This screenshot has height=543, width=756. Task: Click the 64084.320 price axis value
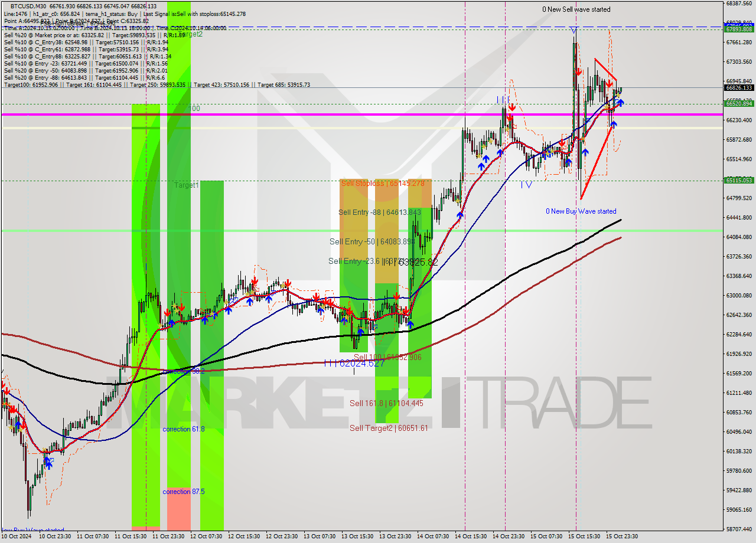(739, 237)
